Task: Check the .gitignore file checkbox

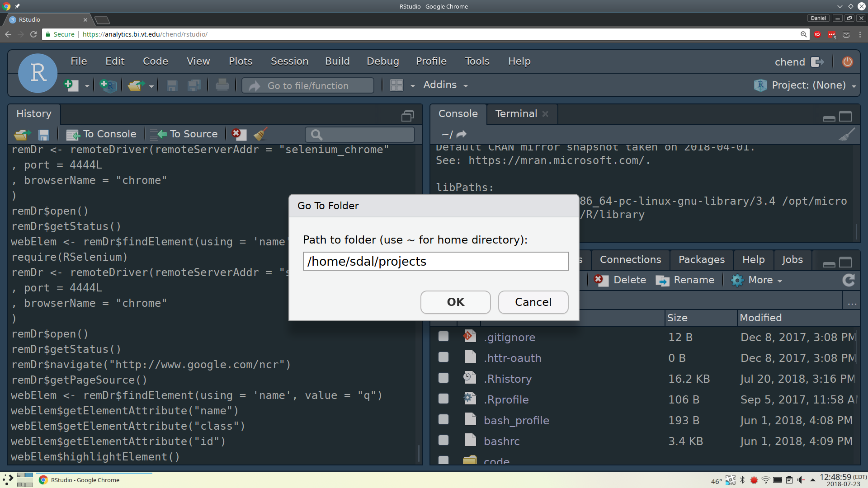Action: tap(443, 336)
